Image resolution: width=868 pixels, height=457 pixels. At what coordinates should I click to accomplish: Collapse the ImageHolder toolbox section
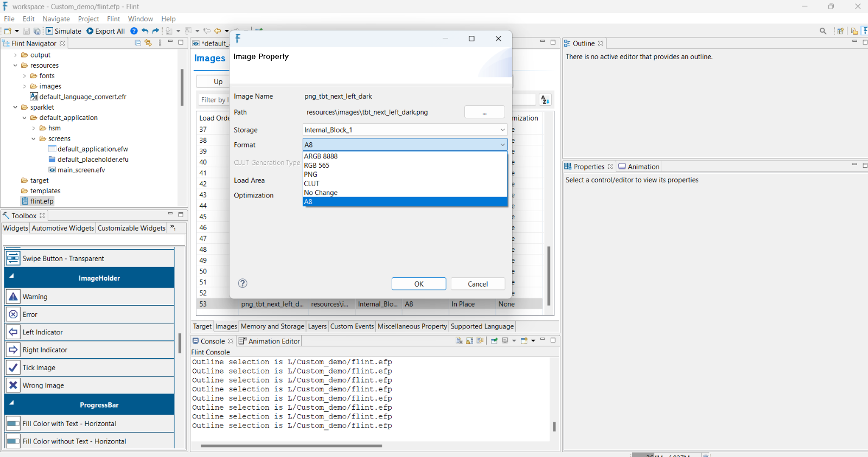tap(11, 276)
